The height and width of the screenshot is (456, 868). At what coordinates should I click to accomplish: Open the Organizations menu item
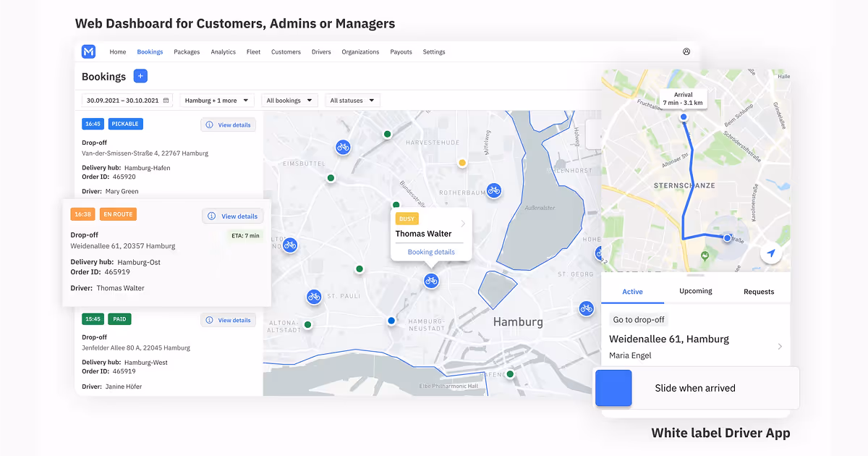[360, 52]
